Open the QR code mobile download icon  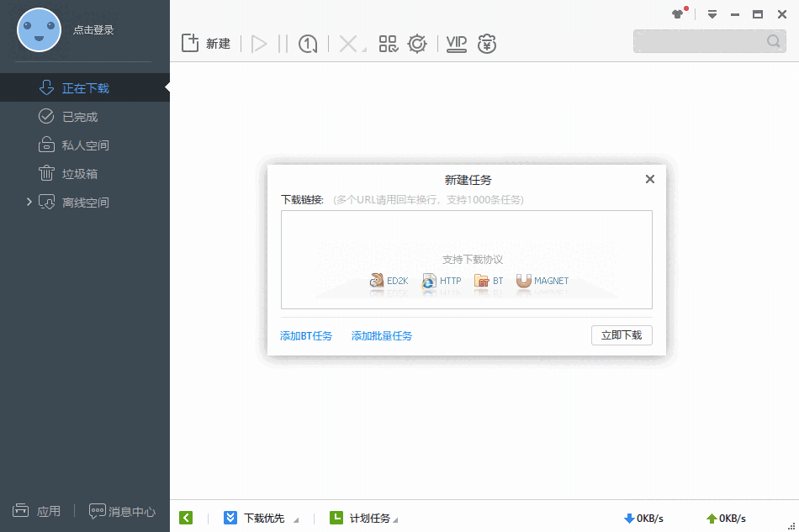coord(389,43)
